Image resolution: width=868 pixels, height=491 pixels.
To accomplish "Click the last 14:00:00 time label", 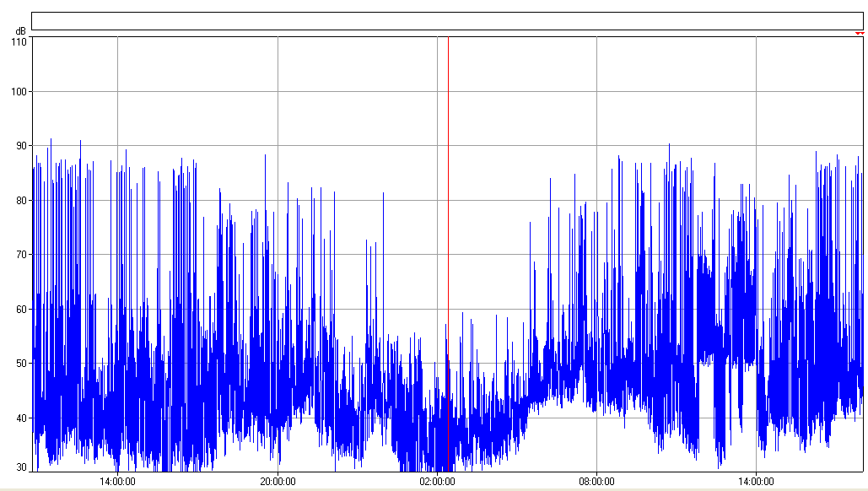I will click(756, 482).
